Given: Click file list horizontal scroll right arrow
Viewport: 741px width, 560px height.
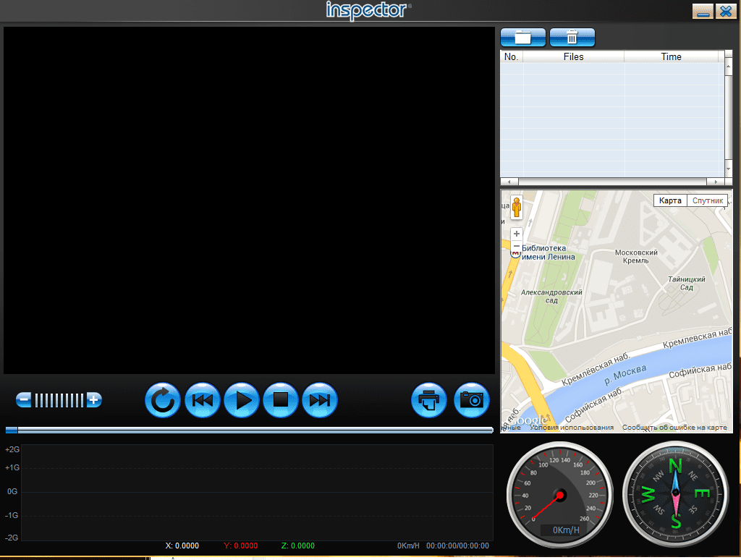Looking at the screenshot, I should (716, 182).
